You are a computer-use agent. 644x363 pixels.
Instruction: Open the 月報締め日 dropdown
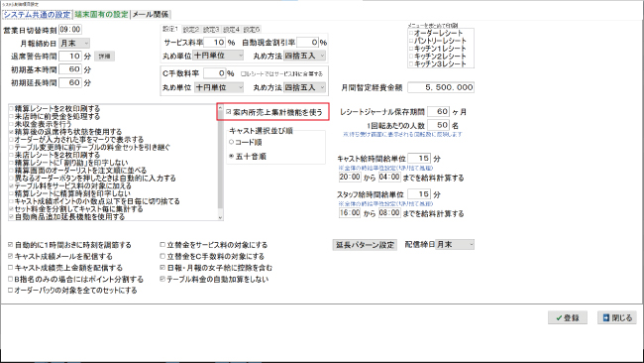(74, 44)
